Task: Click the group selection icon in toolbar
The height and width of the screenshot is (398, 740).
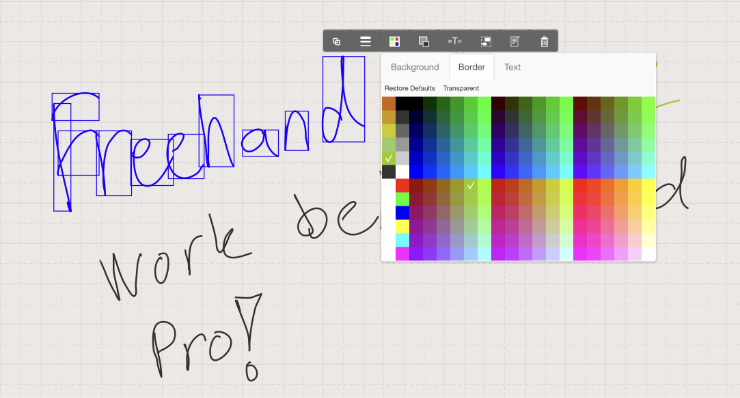Action: (x=486, y=42)
